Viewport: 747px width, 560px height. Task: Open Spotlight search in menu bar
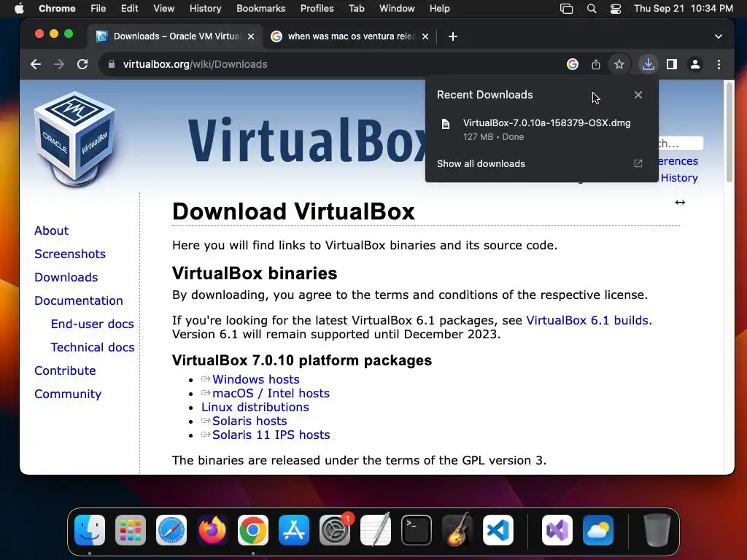(591, 9)
